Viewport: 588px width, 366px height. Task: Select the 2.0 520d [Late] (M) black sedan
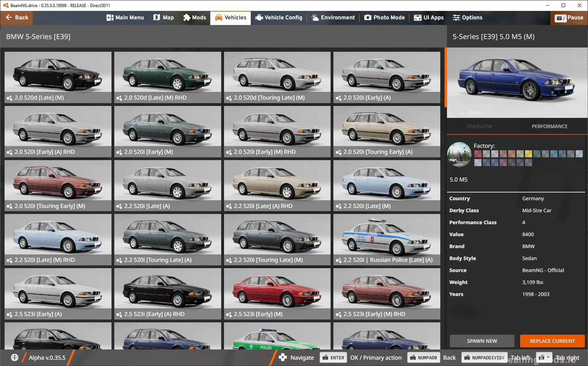58,77
